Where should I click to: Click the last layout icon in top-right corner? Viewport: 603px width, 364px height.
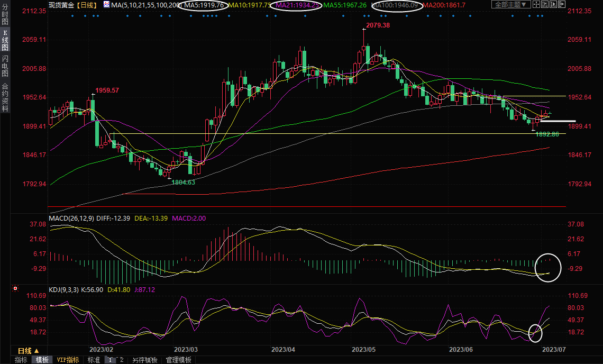coord(561,5)
